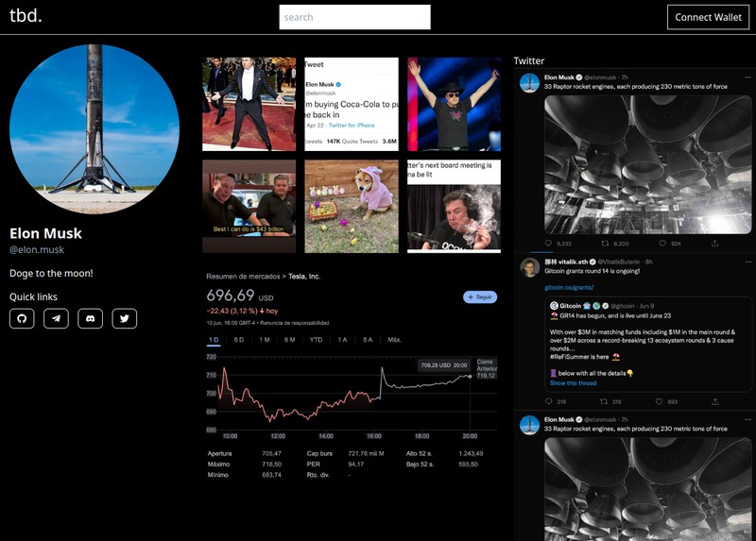Click the Apertura value 705,47
The image size is (756, 541).
[271, 453]
